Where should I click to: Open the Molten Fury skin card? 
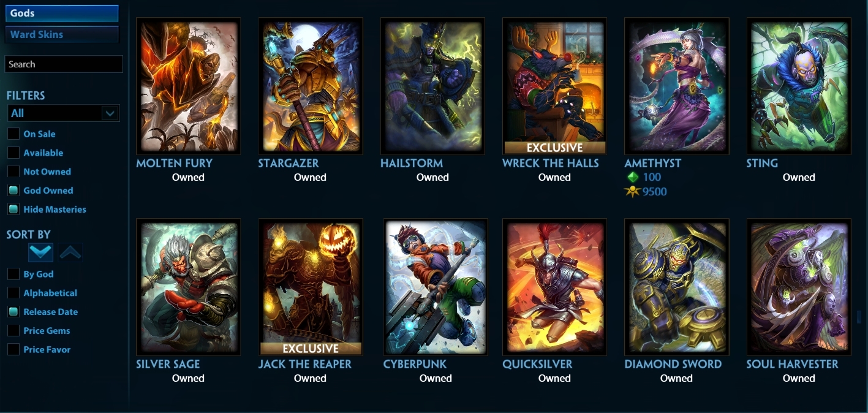tap(188, 86)
